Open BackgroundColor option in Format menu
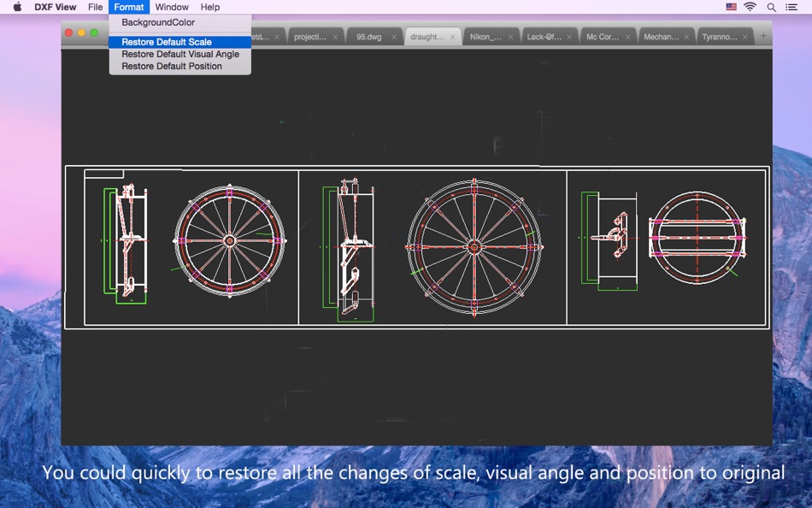This screenshot has height=508, width=812. (158, 22)
